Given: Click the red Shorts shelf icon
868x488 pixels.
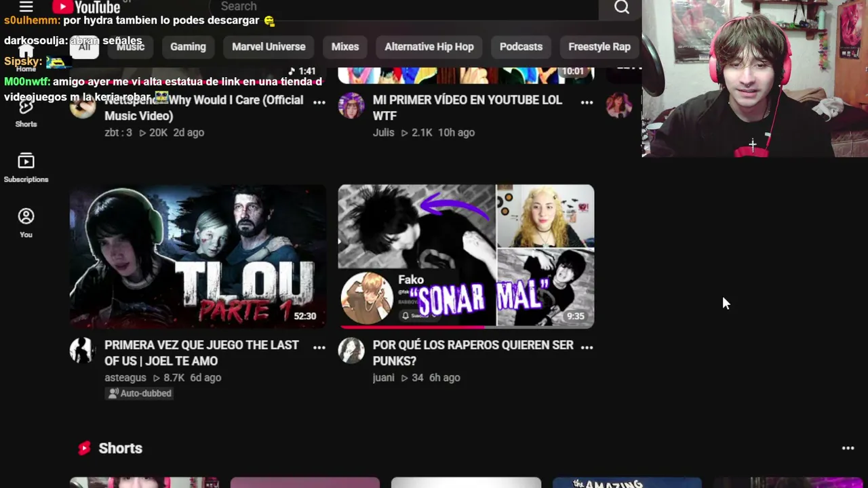Looking at the screenshot, I should tap(84, 448).
